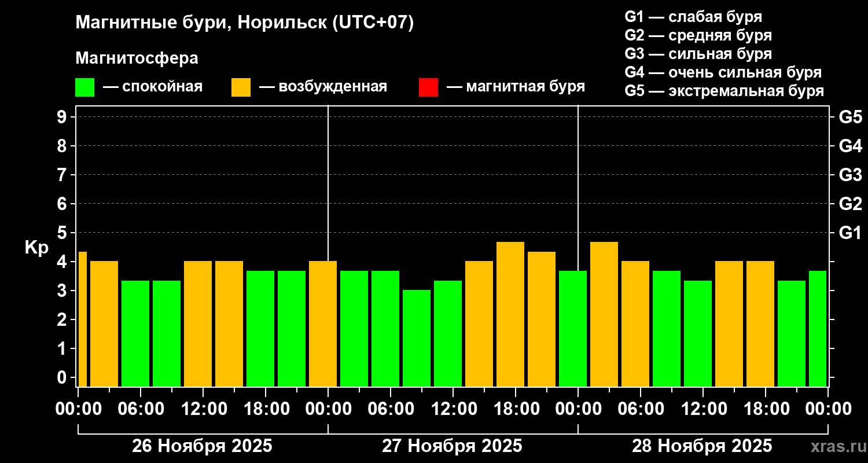Click the green «спокойная» legend swatch
This screenshot has height=463, width=868.
84,87
